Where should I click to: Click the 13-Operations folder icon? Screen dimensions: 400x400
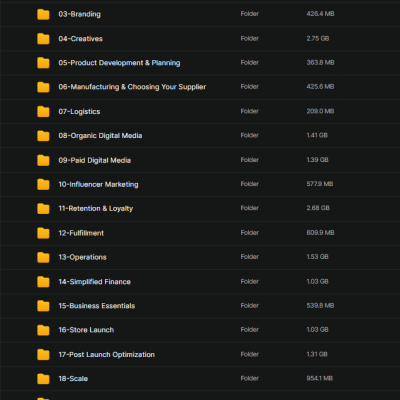tap(43, 257)
